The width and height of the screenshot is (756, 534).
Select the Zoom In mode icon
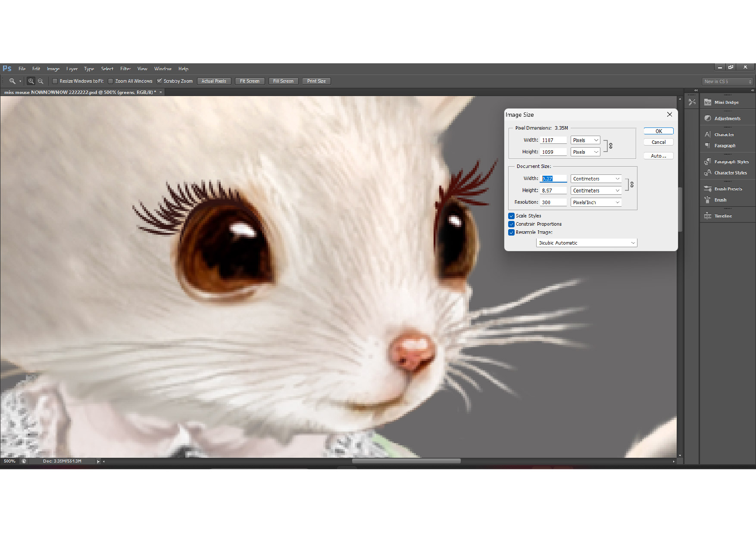pyautogui.click(x=31, y=81)
